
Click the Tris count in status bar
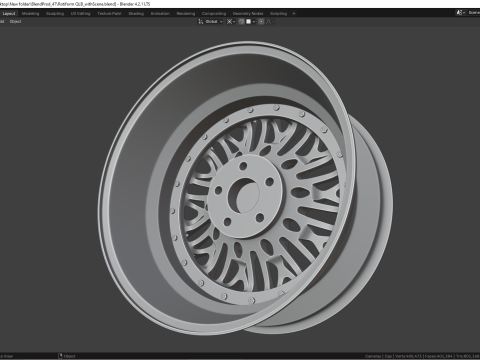pyautogui.click(x=468, y=356)
